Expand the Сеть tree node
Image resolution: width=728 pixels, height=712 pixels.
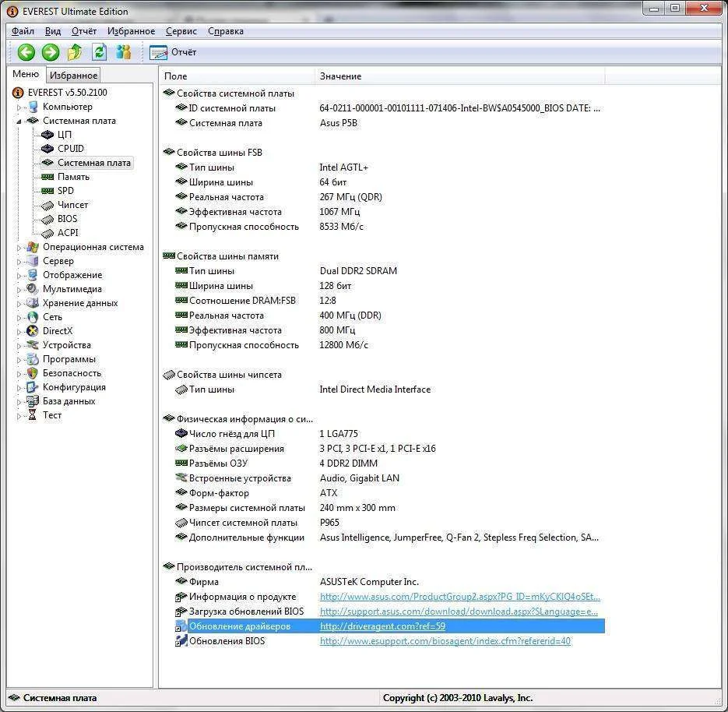click(x=19, y=318)
